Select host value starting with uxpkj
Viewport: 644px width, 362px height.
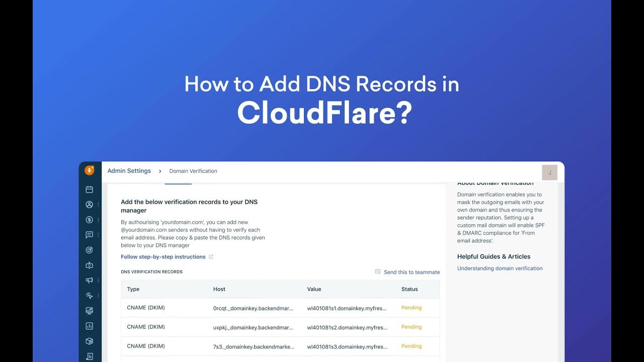pos(253,327)
